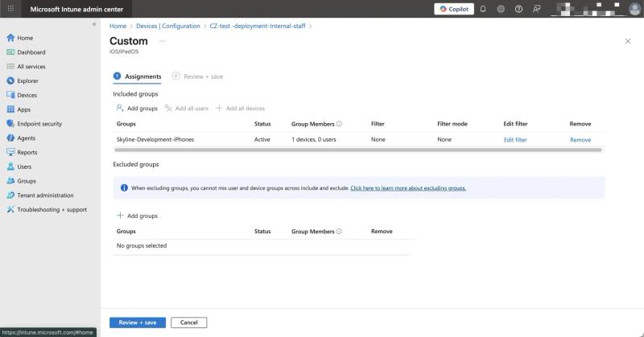This screenshot has width=644, height=337.
Task: Go to Home sidebar label
Action: (x=25, y=38)
